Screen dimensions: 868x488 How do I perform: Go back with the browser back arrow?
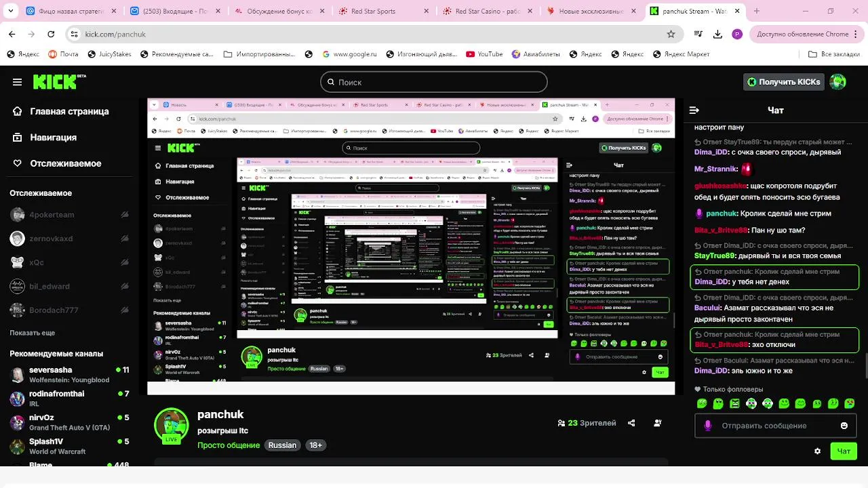[12, 34]
